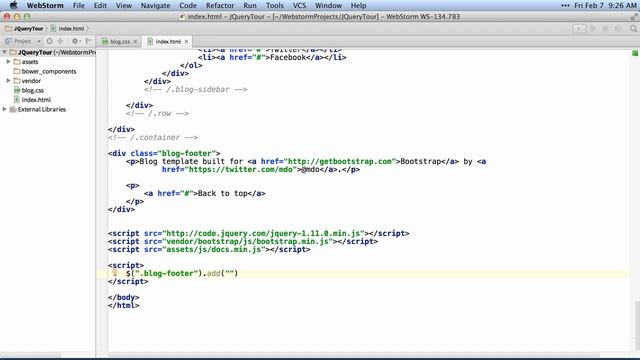Image resolution: width=640 pixels, height=360 pixels.
Task: Click the '/.blog-sidebar' comment line
Action: click(x=196, y=89)
